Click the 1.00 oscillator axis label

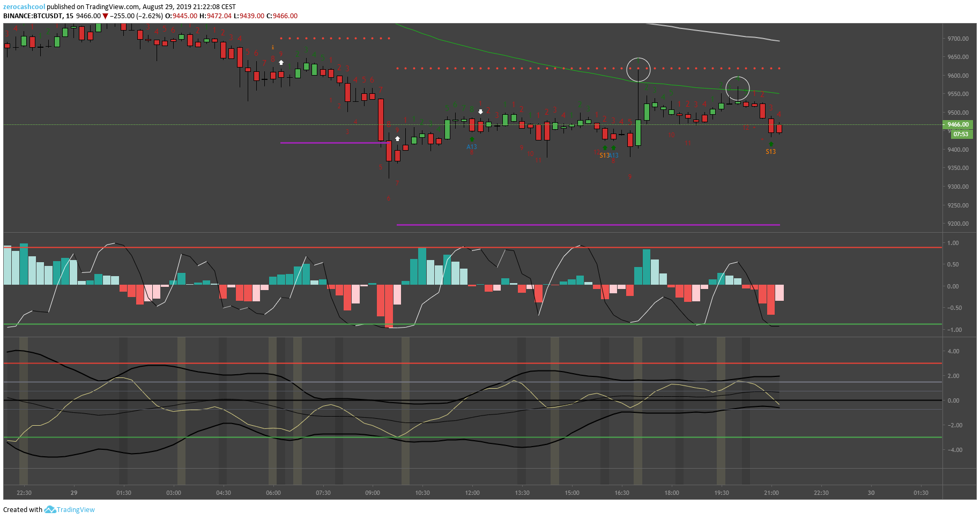tap(953, 243)
